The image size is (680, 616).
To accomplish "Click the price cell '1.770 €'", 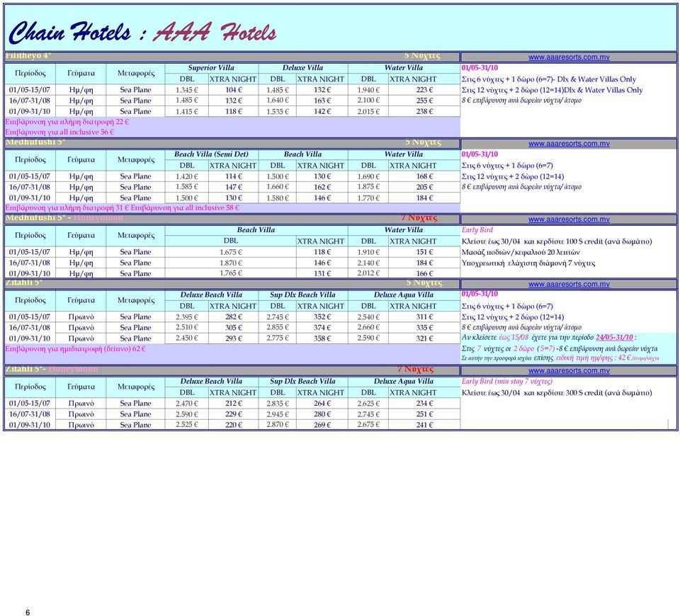I will pyautogui.click(x=368, y=198).
